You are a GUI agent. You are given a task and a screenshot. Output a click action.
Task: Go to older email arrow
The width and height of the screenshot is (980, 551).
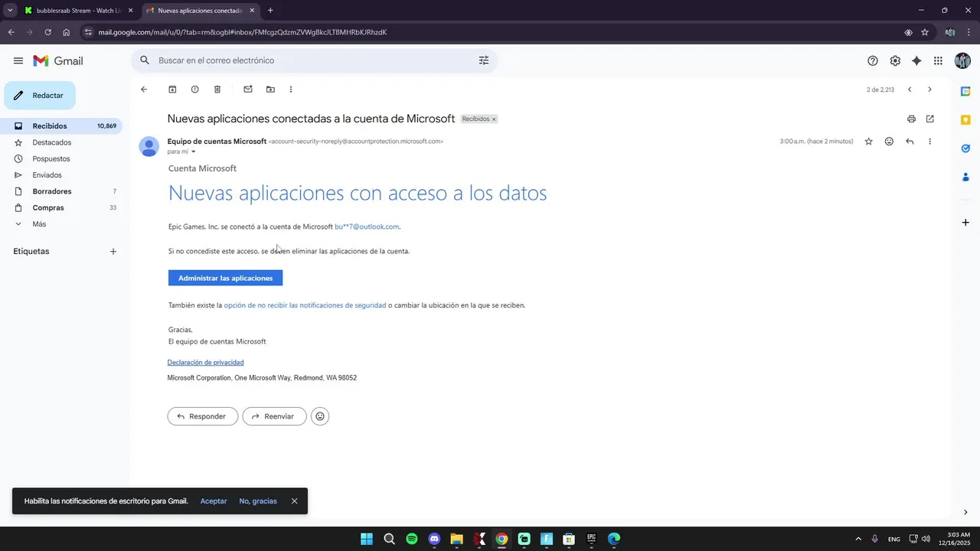tap(929, 90)
